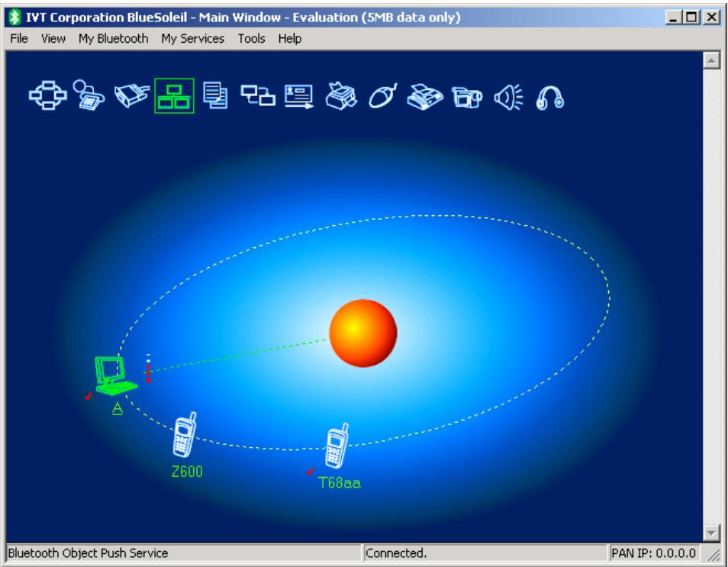The height and width of the screenshot is (567, 728).
Task: Close the BlueSoleil main window
Action: tap(711, 18)
